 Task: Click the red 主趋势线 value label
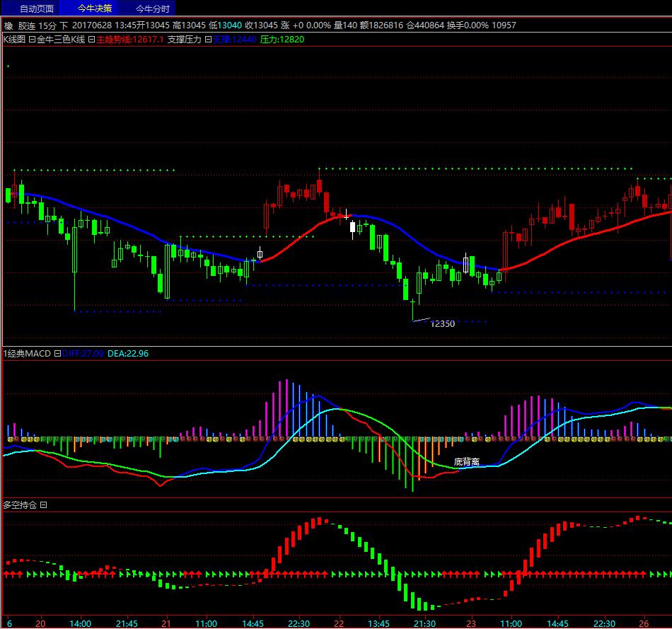[x=130, y=40]
